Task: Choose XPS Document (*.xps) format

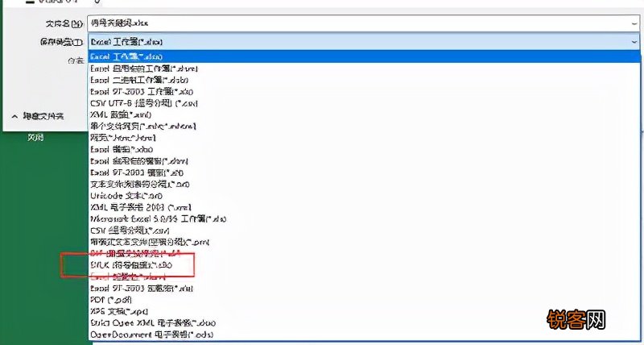Action: pos(365,311)
